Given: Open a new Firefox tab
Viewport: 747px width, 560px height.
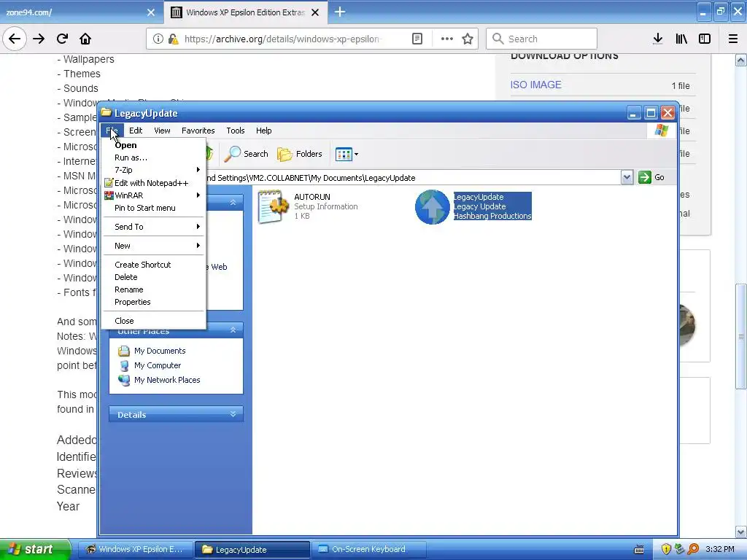Looking at the screenshot, I should (x=340, y=12).
